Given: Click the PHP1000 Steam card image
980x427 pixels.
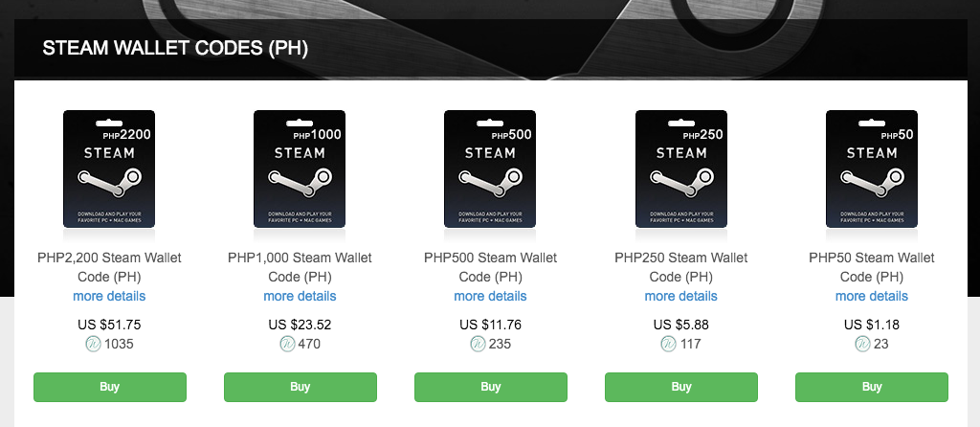Looking at the screenshot, I should click(x=300, y=169).
